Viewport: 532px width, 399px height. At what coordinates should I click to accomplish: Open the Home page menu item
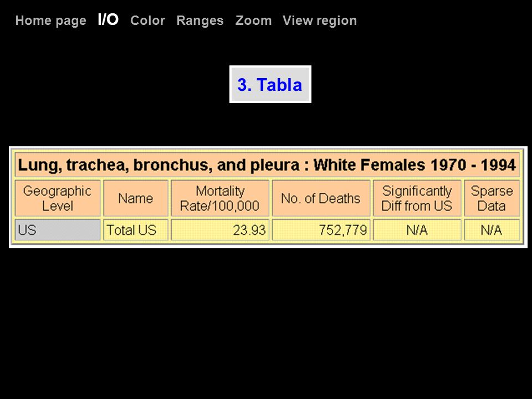[51, 21]
